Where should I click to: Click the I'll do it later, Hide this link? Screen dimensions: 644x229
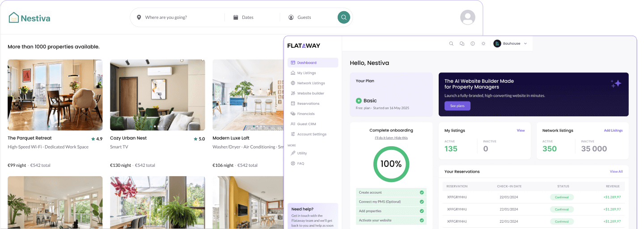(391, 138)
